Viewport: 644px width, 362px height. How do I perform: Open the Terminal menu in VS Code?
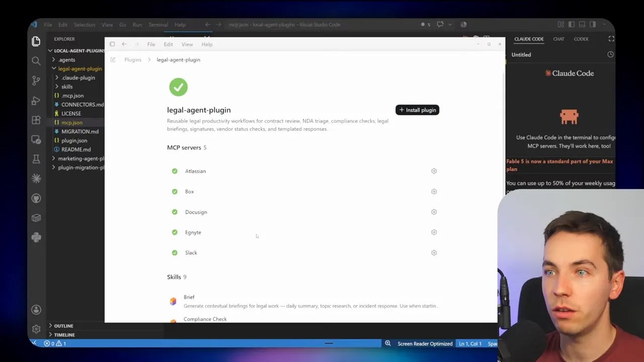pos(158,25)
